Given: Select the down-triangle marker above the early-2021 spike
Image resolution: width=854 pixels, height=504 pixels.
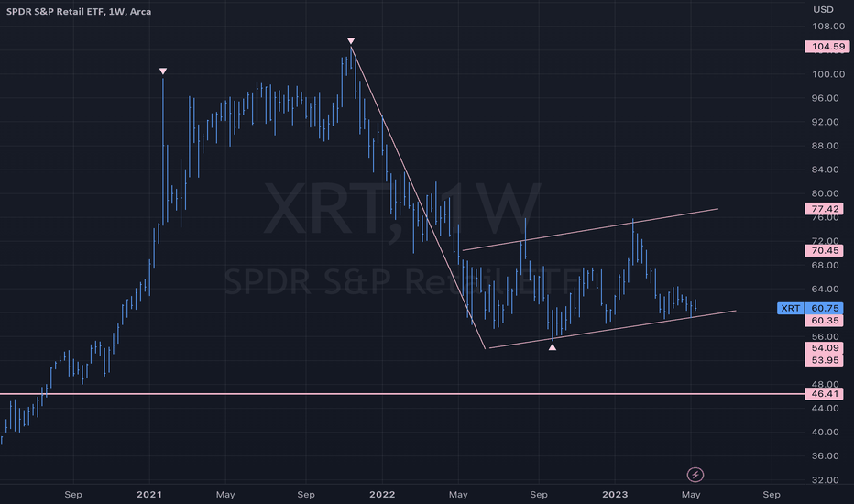Looking at the screenshot, I should tap(163, 71).
